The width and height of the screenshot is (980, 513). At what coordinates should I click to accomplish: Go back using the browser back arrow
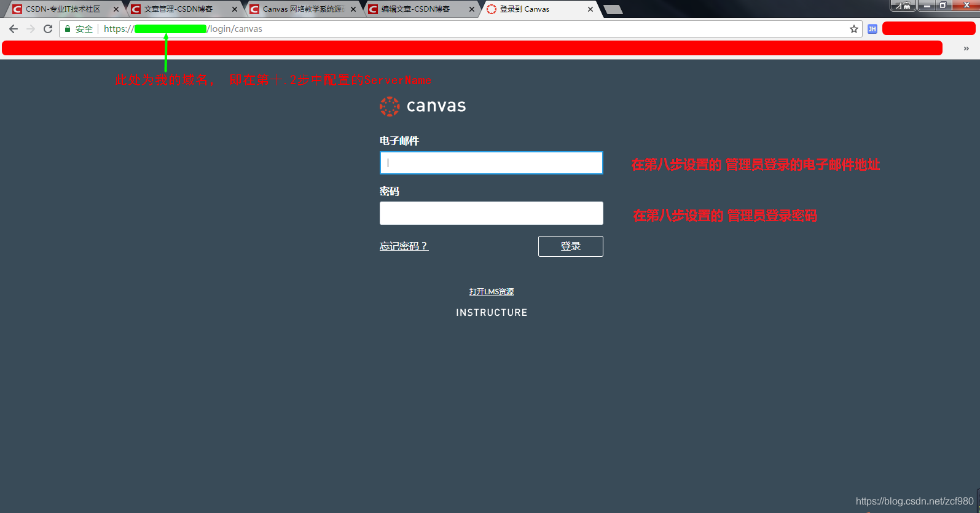tap(14, 29)
